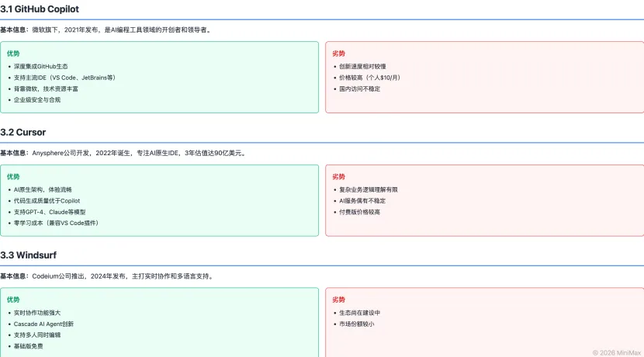Image resolution: width=644 pixels, height=357 pixels.
Task: Click bullet '创新速度相对较慢'
Action: pyautogui.click(x=362, y=66)
